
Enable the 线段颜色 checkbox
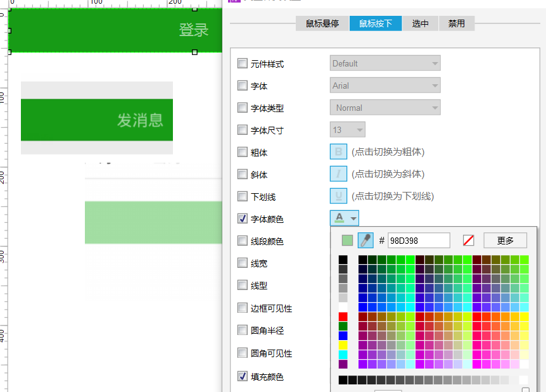click(x=243, y=241)
